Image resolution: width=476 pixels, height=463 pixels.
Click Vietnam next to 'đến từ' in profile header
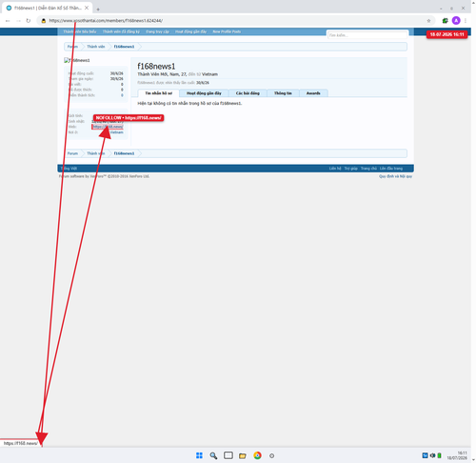(x=209, y=74)
